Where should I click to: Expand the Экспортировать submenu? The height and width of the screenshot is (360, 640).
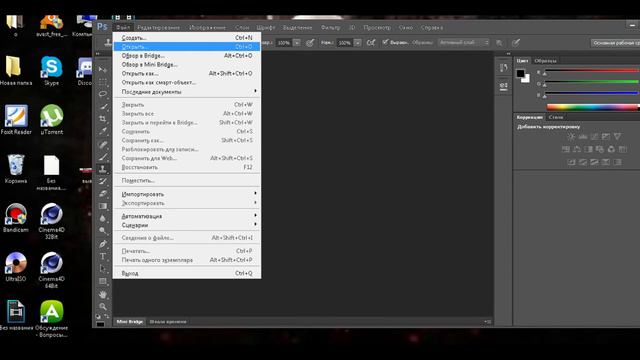(x=187, y=203)
